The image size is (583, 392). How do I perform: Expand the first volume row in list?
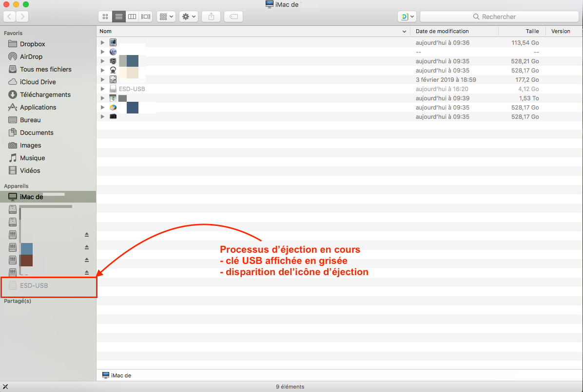pos(102,43)
